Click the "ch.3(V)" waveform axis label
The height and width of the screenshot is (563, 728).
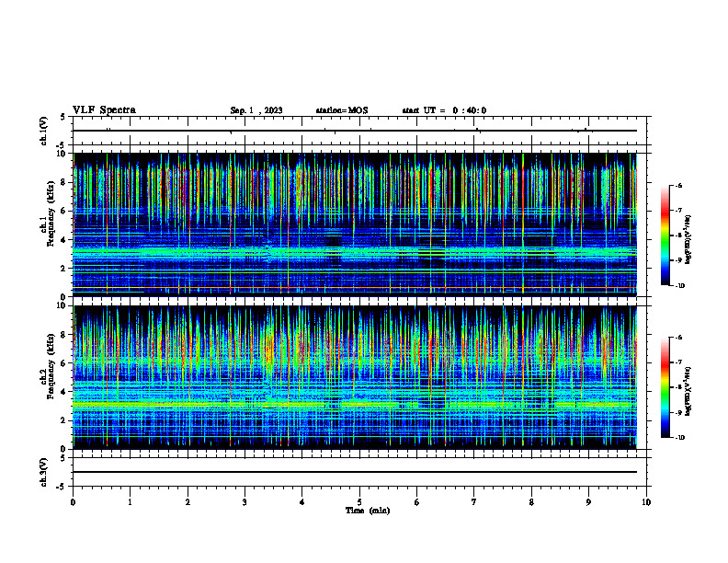pos(43,472)
